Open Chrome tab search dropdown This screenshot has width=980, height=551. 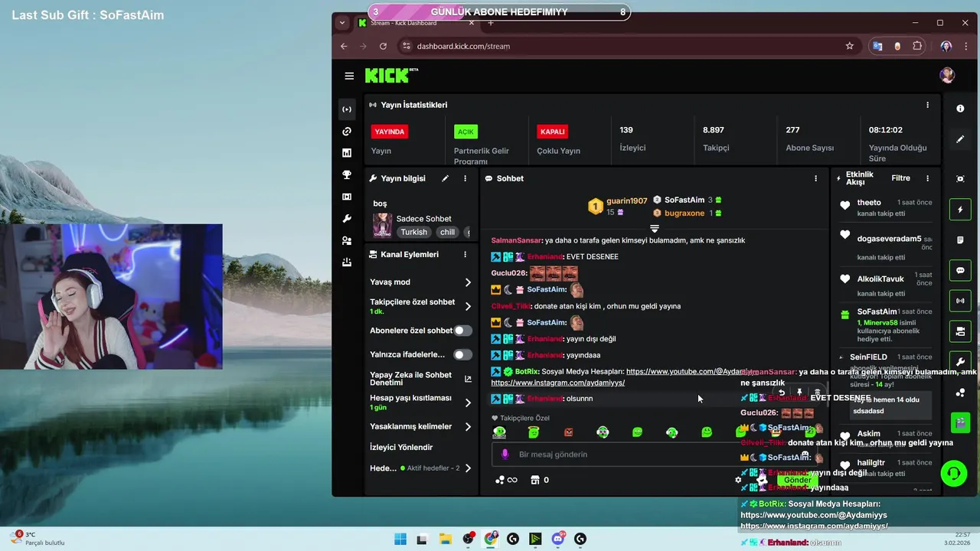342,23
